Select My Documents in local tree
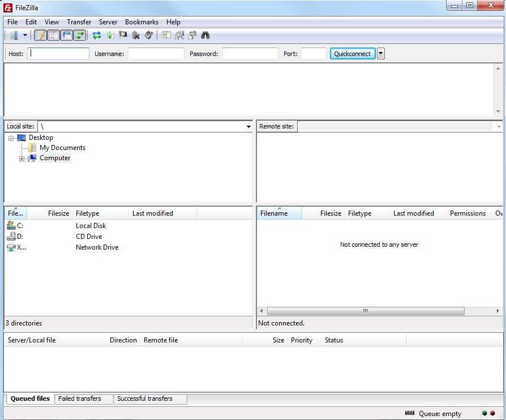506x420 pixels. click(63, 148)
